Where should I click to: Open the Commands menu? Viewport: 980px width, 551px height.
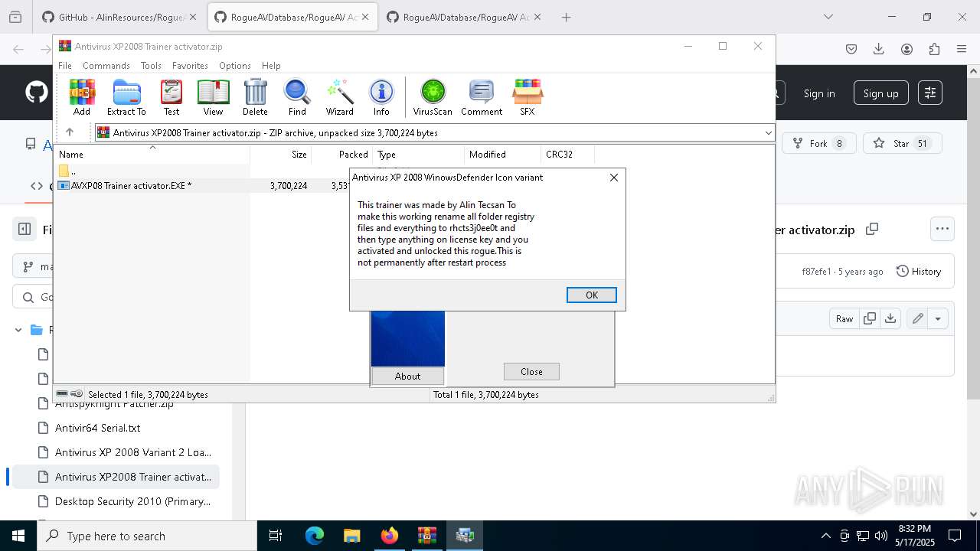106,66
